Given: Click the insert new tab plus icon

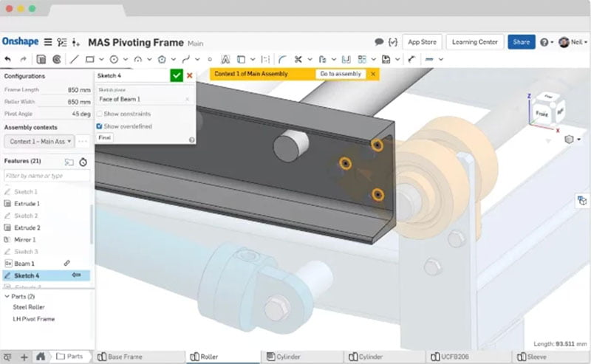Looking at the screenshot, I should tap(24, 357).
